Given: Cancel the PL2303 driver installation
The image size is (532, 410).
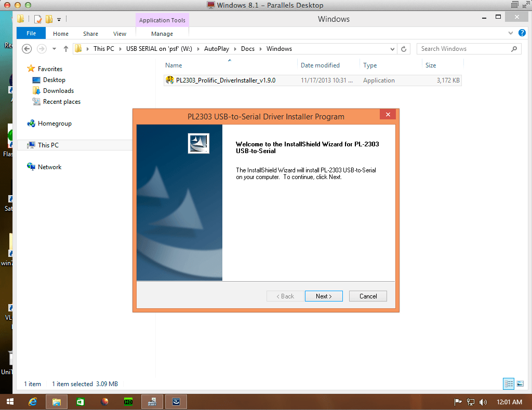Looking at the screenshot, I should click(368, 296).
